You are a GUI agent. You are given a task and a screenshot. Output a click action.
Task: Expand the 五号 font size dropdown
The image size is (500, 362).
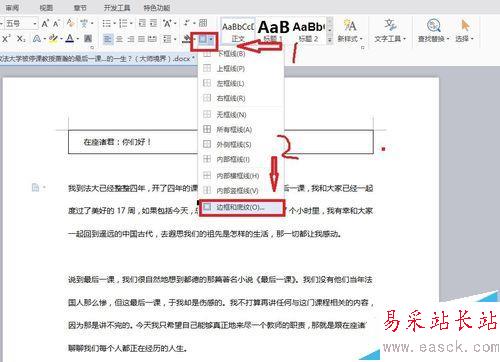[x=35, y=24]
